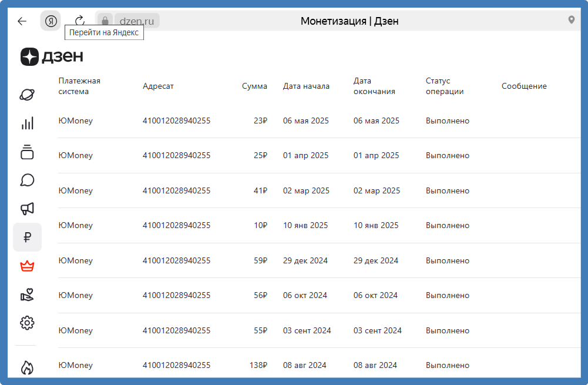588x385 pixels.
Task: Click start date 03 сент 2024
Action: 307,330
